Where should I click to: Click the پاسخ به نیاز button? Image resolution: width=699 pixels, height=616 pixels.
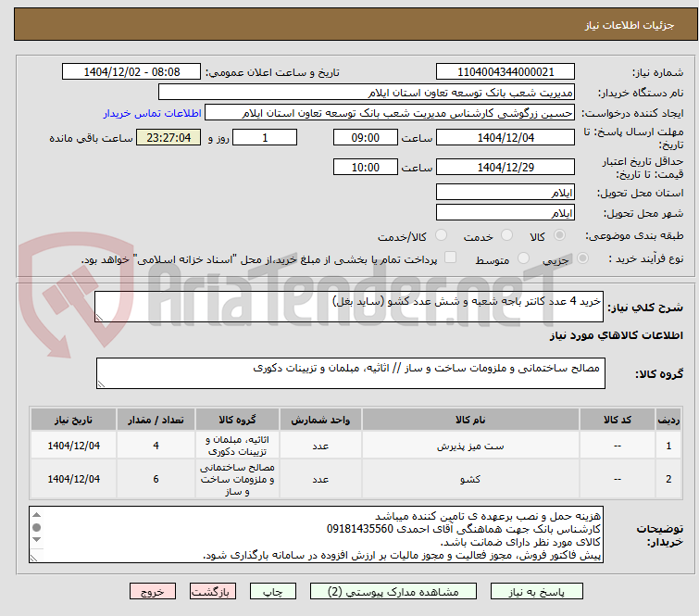coord(536,592)
